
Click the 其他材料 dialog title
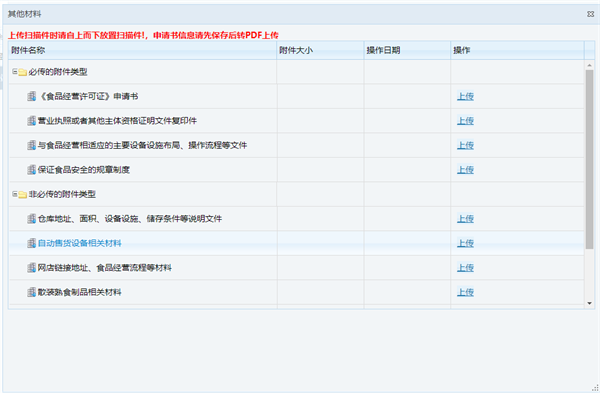click(x=24, y=14)
